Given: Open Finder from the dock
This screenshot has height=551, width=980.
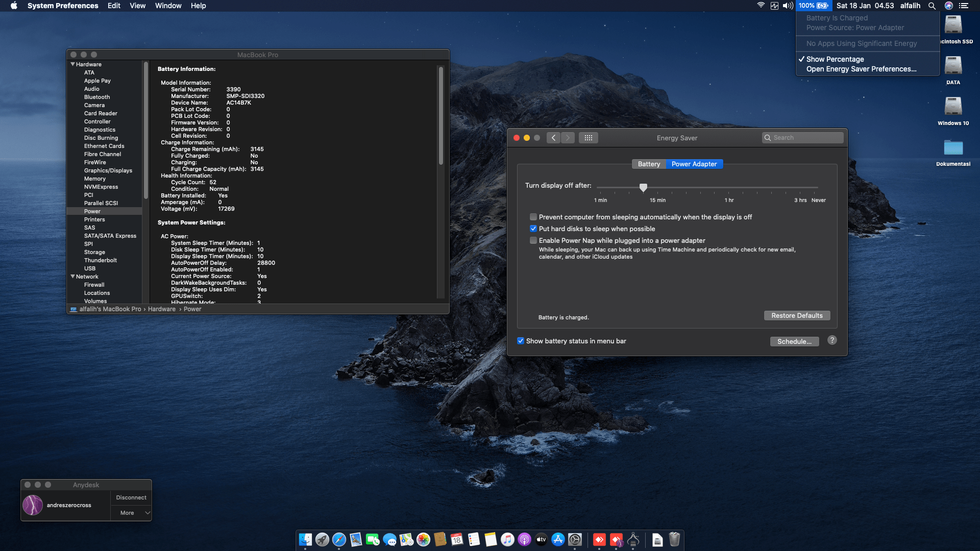Looking at the screenshot, I should (305, 539).
